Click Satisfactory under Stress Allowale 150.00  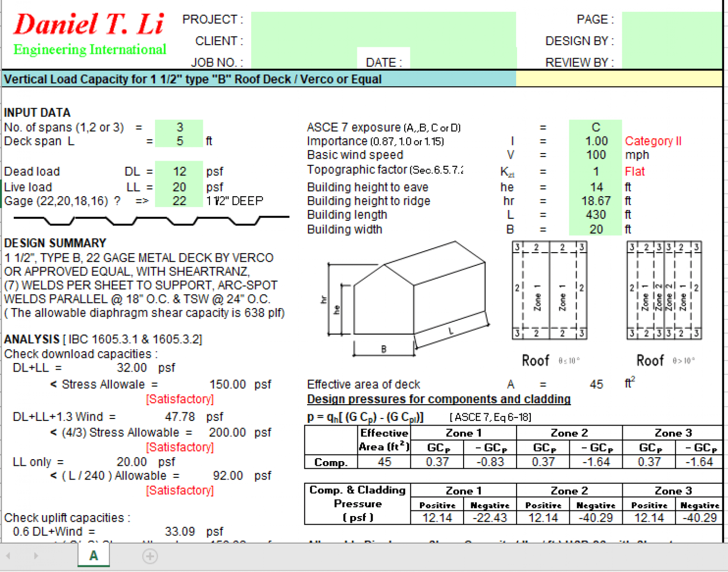pos(180,399)
